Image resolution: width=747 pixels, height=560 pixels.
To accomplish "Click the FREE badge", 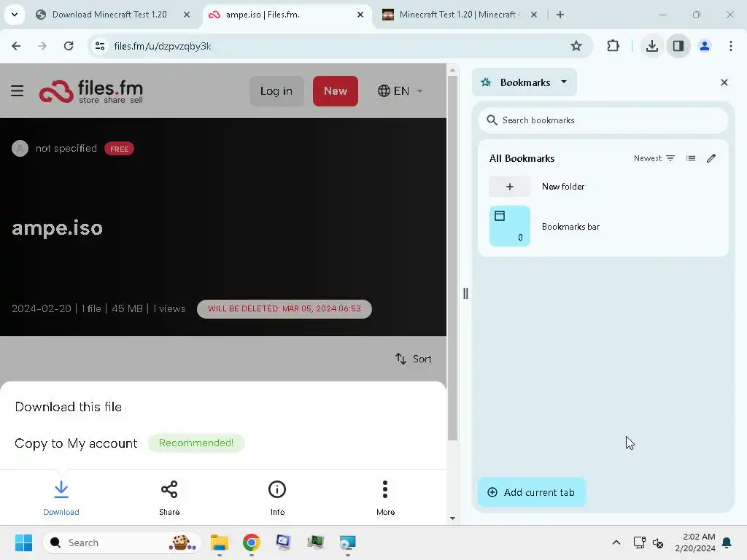I will 119,149.
